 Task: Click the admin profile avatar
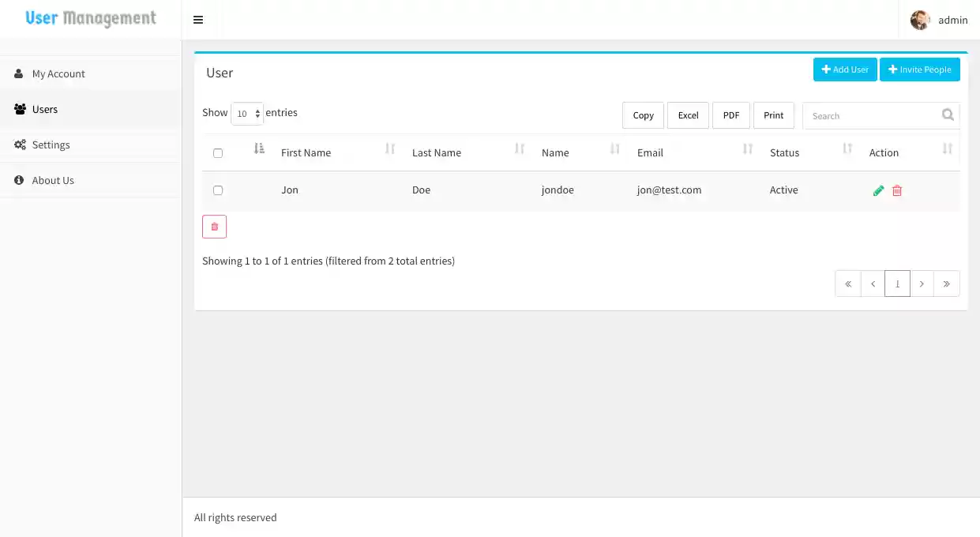tap(919, 20)
